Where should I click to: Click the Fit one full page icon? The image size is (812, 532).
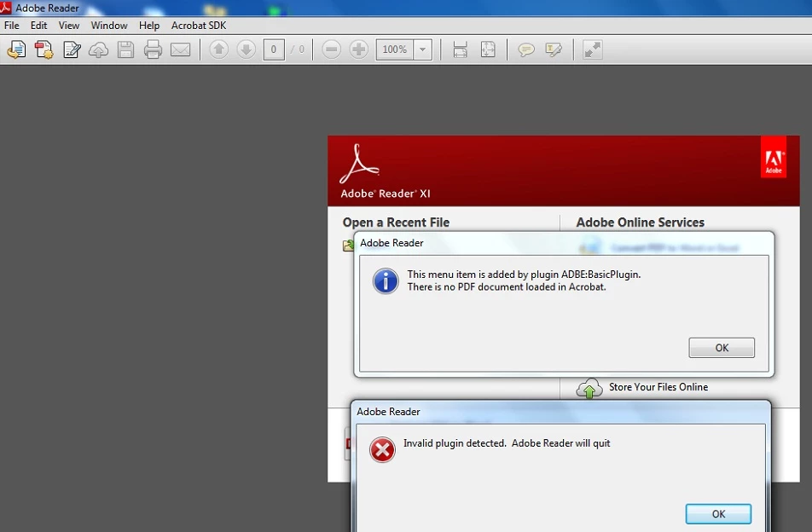coord(488,49)
